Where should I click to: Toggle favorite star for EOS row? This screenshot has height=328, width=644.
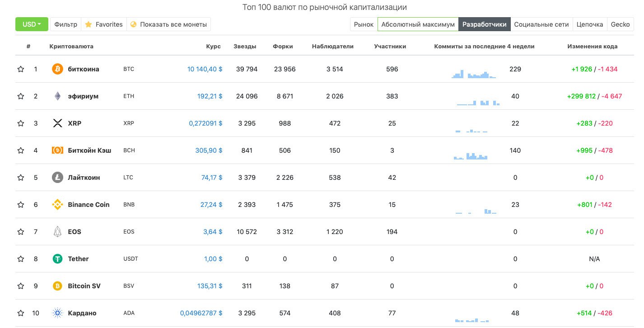(21, 232)
